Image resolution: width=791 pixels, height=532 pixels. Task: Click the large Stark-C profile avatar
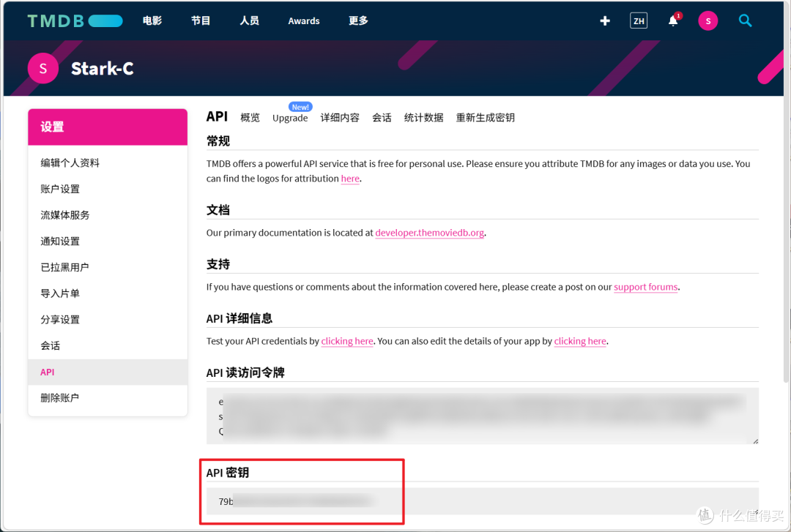pyautogui.click(x=43, y=68)
